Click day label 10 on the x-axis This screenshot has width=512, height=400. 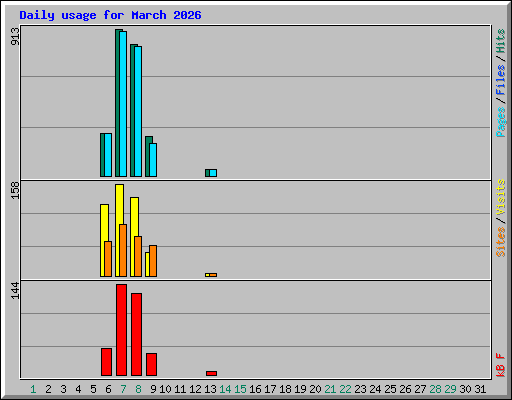pos(165,389)
